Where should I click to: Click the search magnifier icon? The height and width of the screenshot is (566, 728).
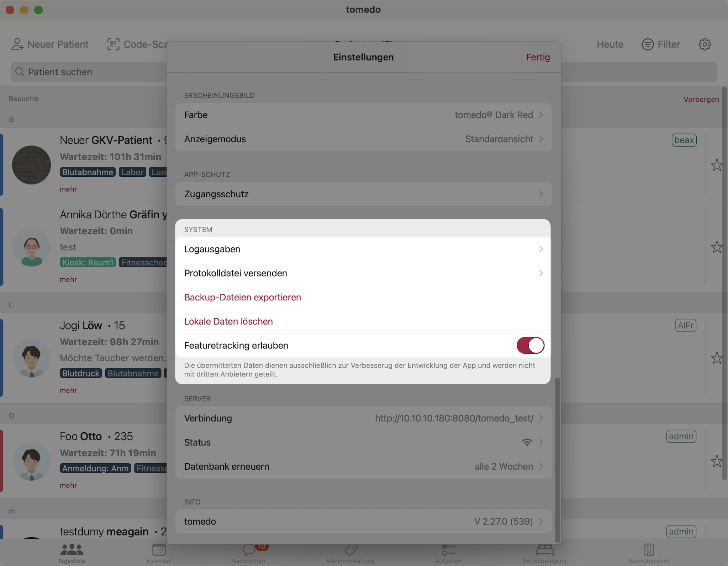tap(20, 72)
